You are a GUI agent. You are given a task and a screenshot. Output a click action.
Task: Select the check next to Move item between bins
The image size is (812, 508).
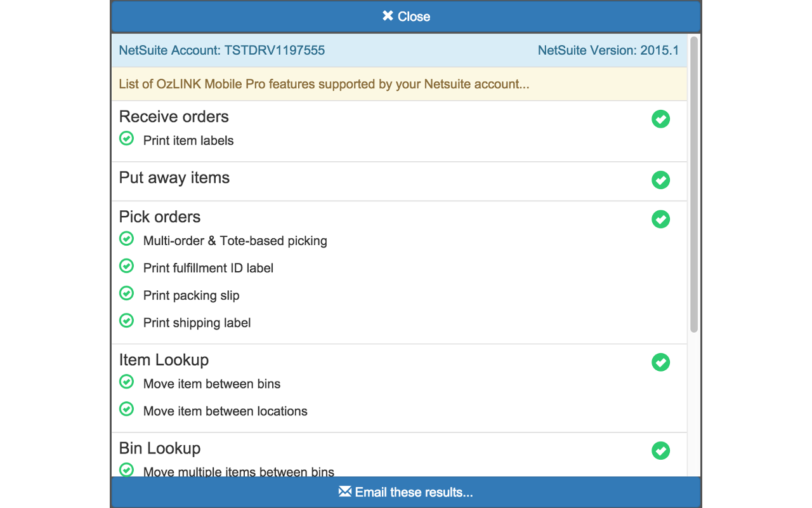coord(126,382)
